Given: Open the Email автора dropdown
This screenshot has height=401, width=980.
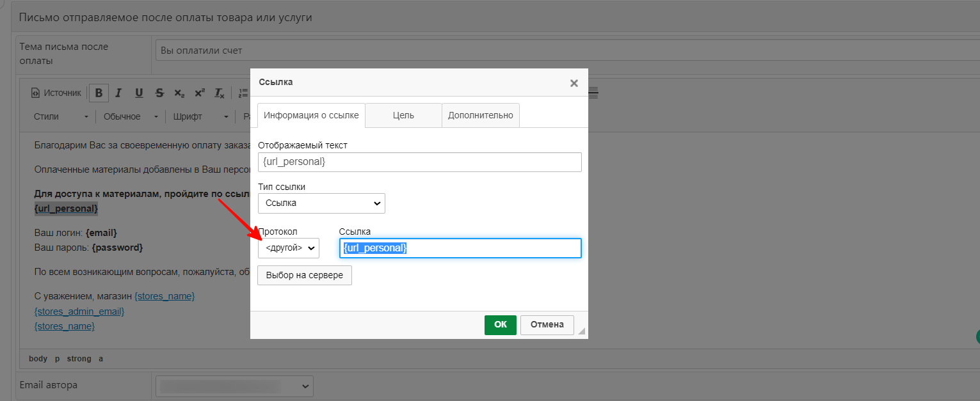Looking at the screenshot, I should [x=234, y=386].
